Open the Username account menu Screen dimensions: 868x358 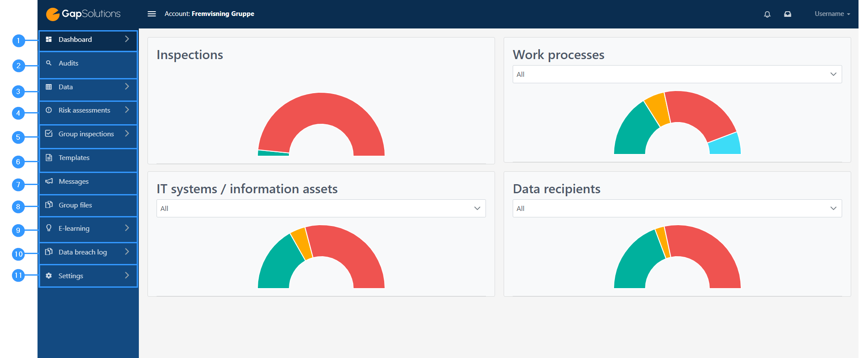pos(832,14)
